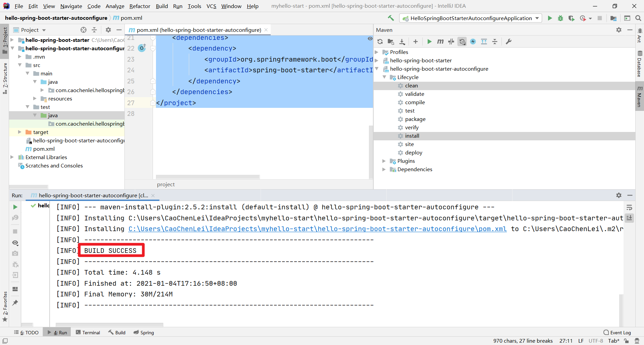644x345 pixels.
Task: Select pom.xml in Project tree
Action: pos(44,149)
